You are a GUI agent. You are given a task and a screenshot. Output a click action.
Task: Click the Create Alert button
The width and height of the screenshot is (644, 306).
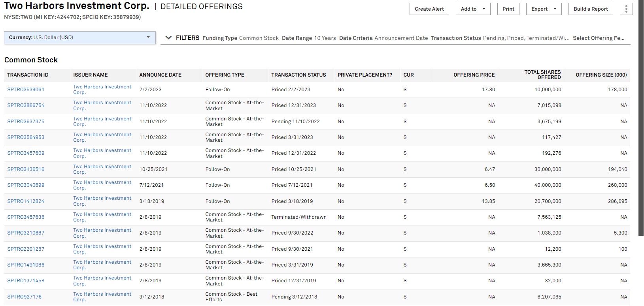pos(429,9)
